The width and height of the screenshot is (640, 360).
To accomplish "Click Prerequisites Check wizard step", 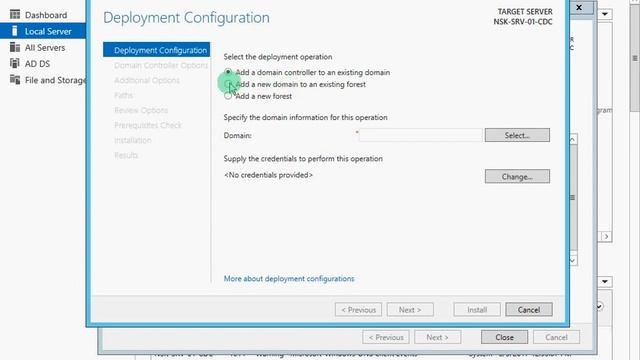I will pyautogui.click(x=148, y=125).
